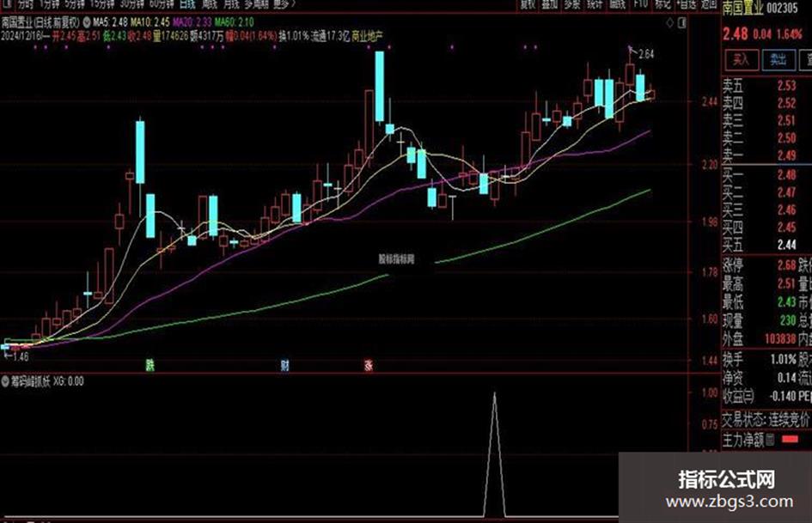Viewport: 812px width, 523px height.
Task: Click the 2.64 high price annotation
Action: [x=646, y=54]
